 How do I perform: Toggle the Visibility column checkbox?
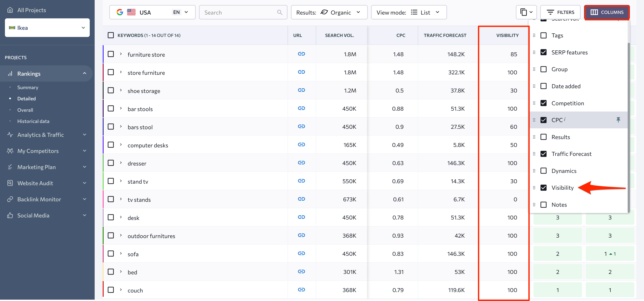pos(544,187)
